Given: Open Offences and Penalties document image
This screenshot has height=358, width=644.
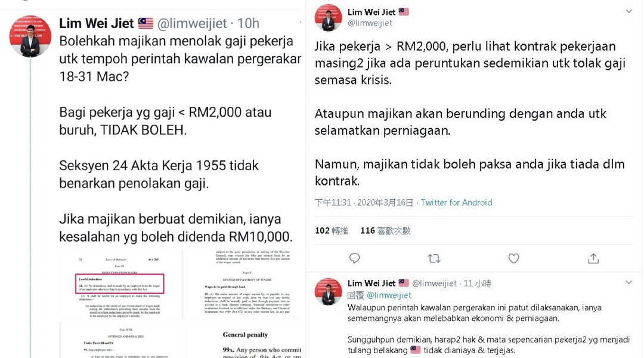Looking at the screenshot, I should (x=121, y=340).
